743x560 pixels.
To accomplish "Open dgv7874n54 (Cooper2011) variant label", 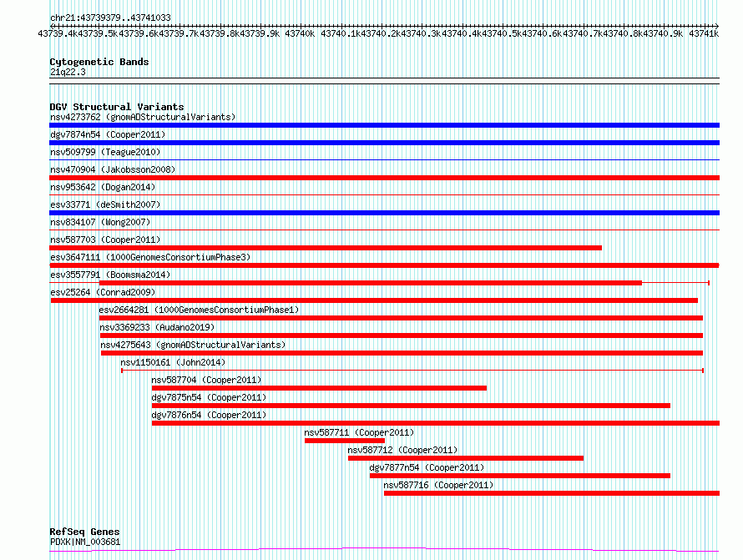I will 108,134.
